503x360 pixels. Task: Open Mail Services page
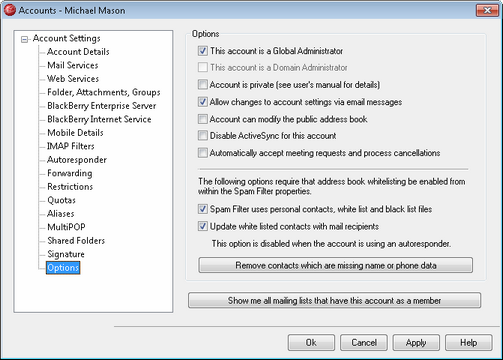[73, 65]
